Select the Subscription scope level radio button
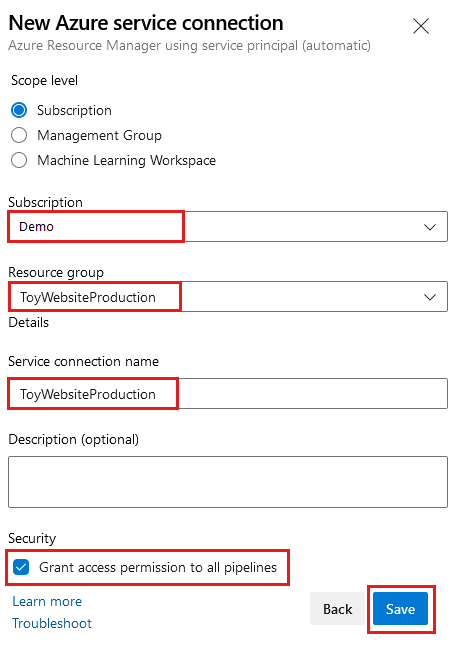Screen dimensions: 467x664 tap(19, 110)
